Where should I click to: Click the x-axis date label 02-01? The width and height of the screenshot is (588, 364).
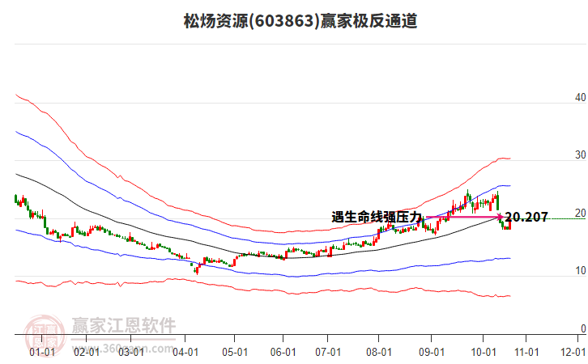click(87, 353)
